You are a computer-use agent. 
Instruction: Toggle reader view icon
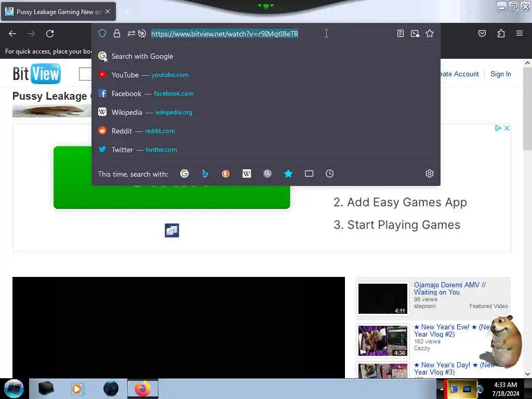coord(401,33)
